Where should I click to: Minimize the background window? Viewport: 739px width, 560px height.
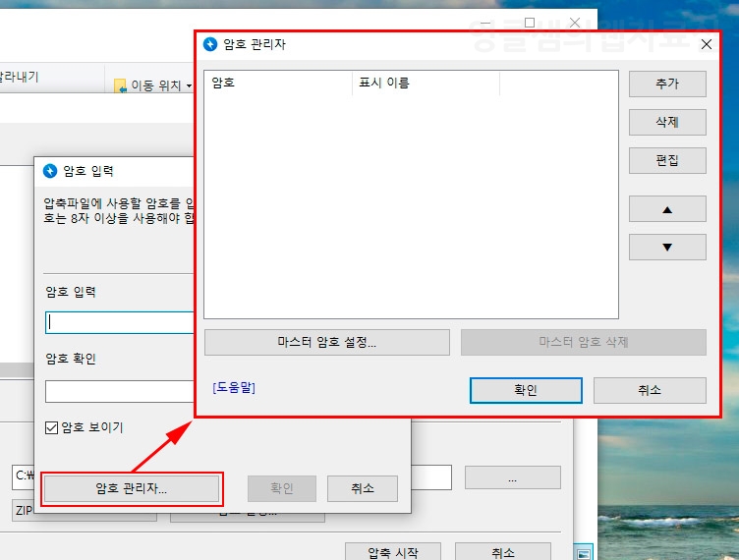[485, 23]
